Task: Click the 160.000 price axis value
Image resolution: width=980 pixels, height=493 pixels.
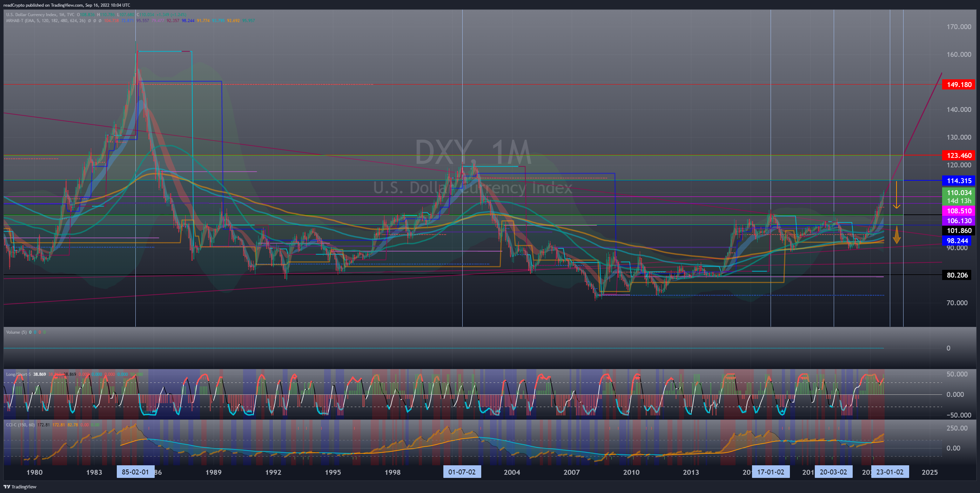Action: click(x=959, y=54)
